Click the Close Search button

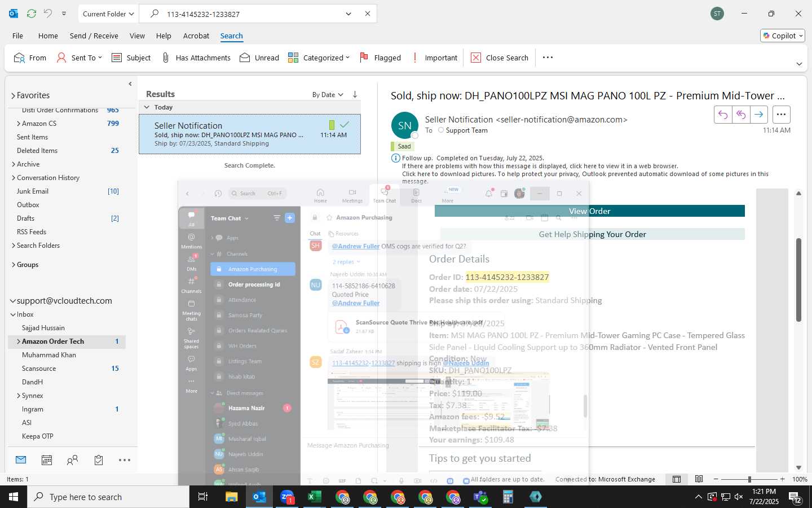pyautogui.click(x=500, y=58)
